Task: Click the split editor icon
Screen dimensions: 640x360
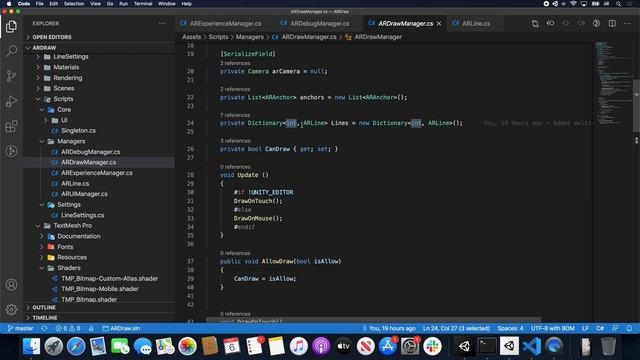Action: (x=612, y=23)
